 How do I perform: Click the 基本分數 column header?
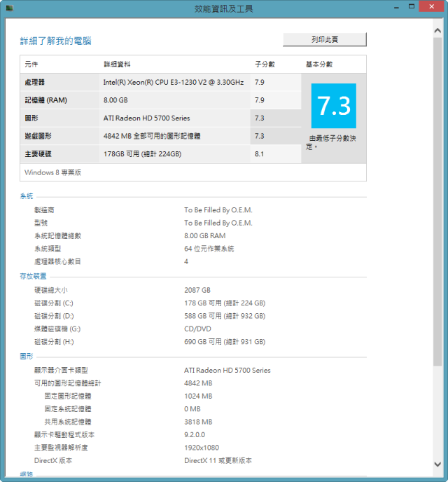319,64
